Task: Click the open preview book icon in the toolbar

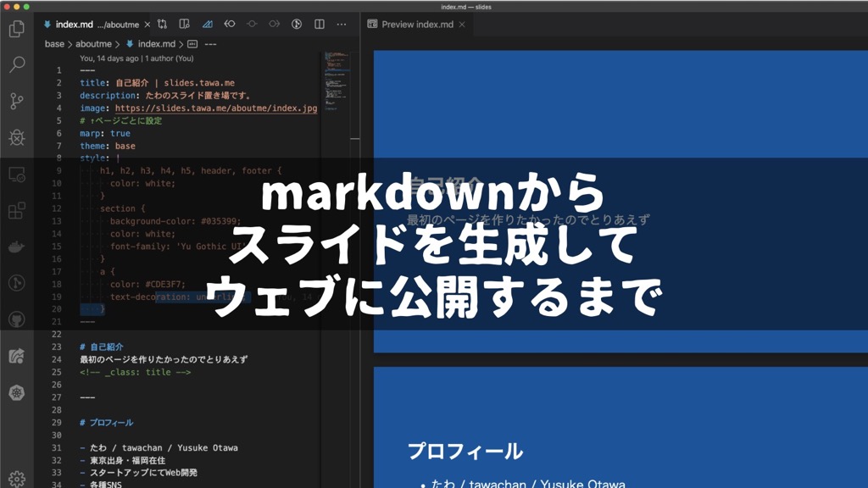Action: [185, 25]
